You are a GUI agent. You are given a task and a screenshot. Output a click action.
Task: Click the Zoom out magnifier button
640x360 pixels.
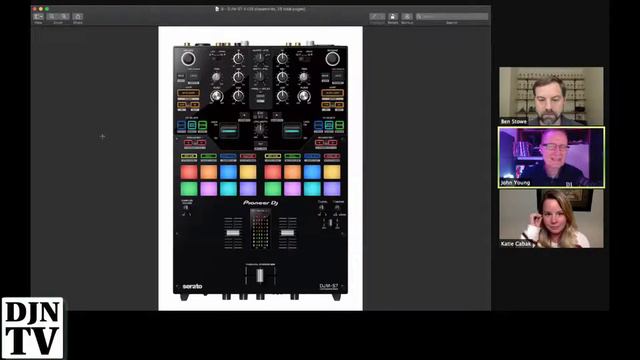(52, 16)
